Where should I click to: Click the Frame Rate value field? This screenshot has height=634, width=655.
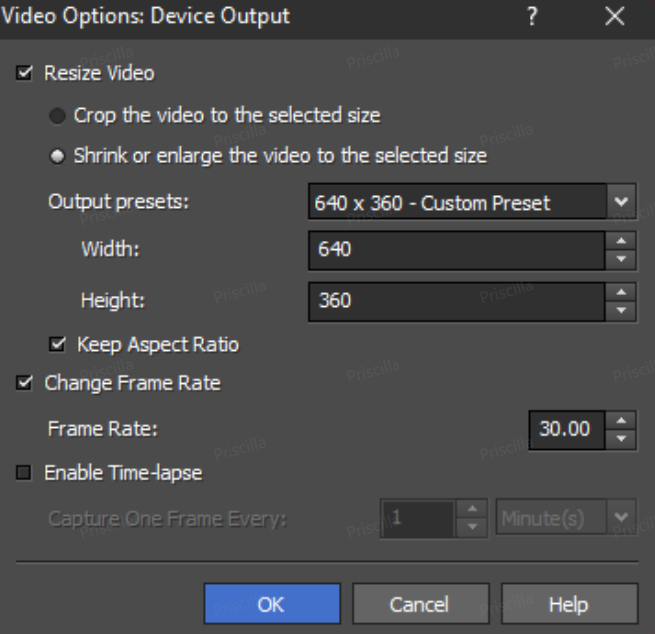(566, 429)
